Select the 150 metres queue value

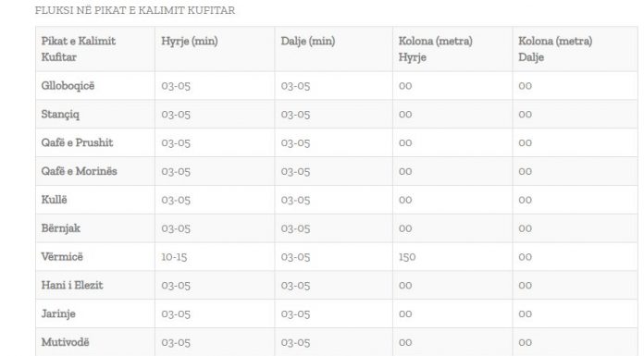[x=407, y=257]
